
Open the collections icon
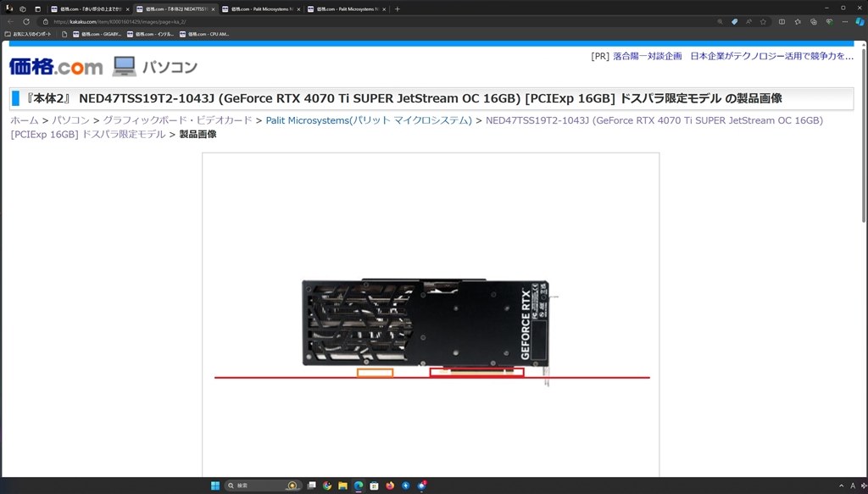click(813, 21)
